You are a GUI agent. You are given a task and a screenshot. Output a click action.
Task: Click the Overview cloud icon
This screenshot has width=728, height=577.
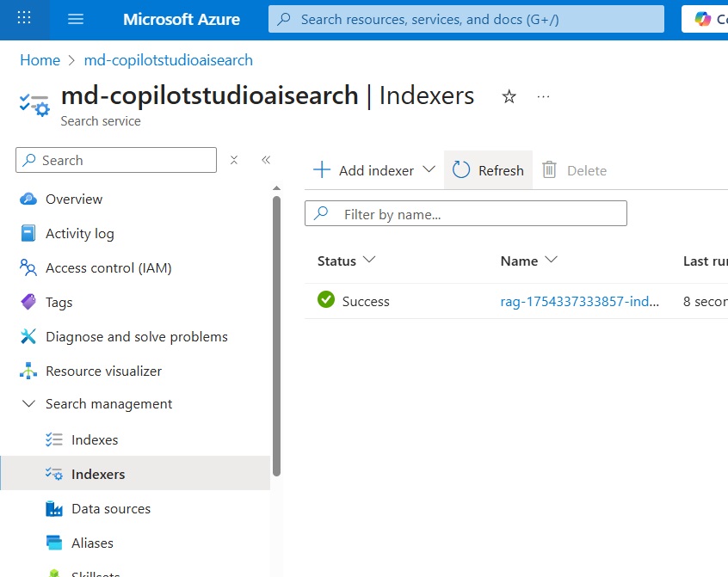[x=28, y=199]
